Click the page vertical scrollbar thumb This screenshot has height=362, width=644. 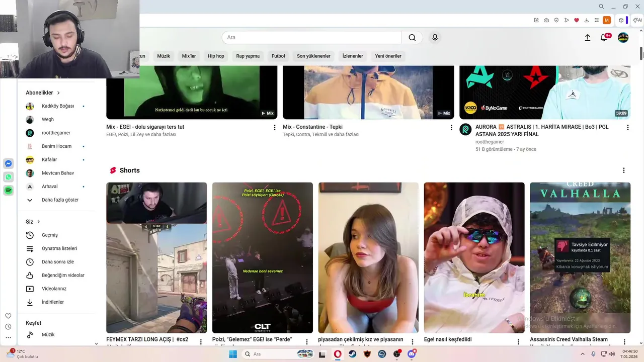tap(641, 53)
